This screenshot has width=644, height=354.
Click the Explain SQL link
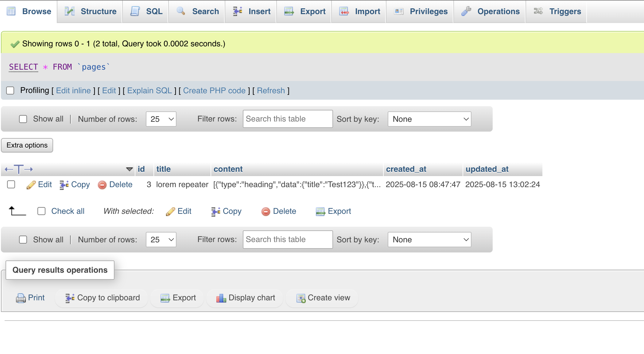(x=149, y=90)
